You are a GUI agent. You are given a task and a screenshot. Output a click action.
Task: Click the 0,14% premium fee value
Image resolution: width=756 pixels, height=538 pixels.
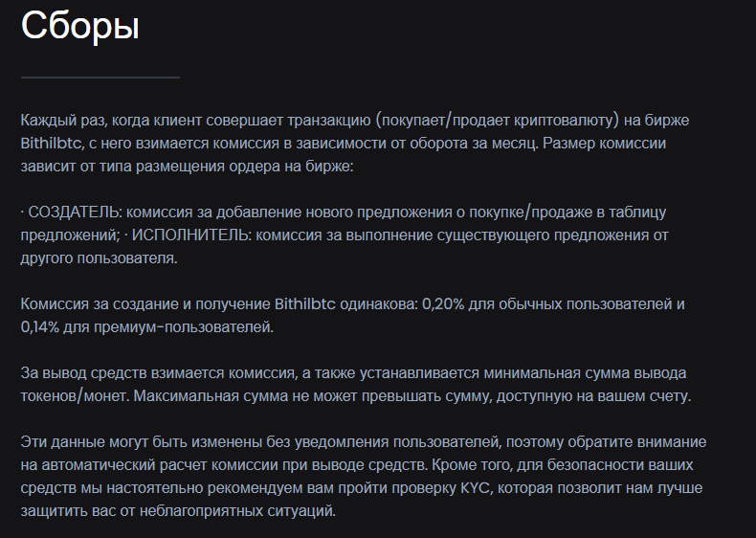click(39, 327)
